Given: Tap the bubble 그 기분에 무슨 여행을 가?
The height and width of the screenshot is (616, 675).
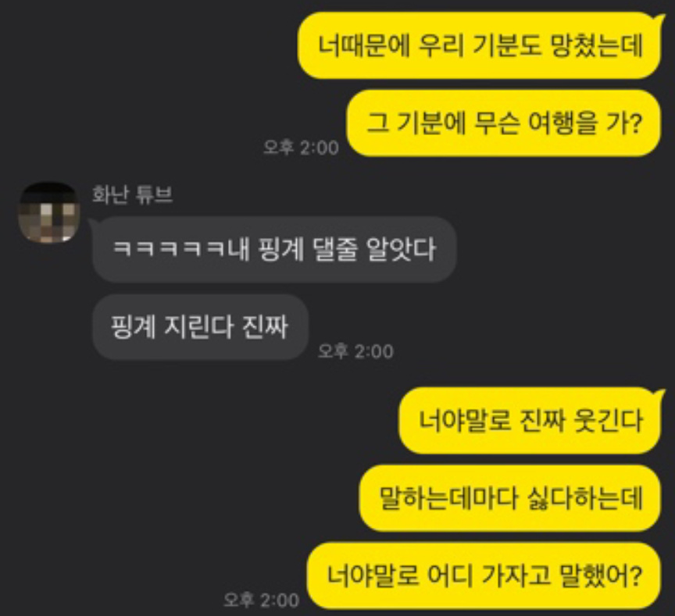Looking at the screenshot, I should (x=503, y=123).
